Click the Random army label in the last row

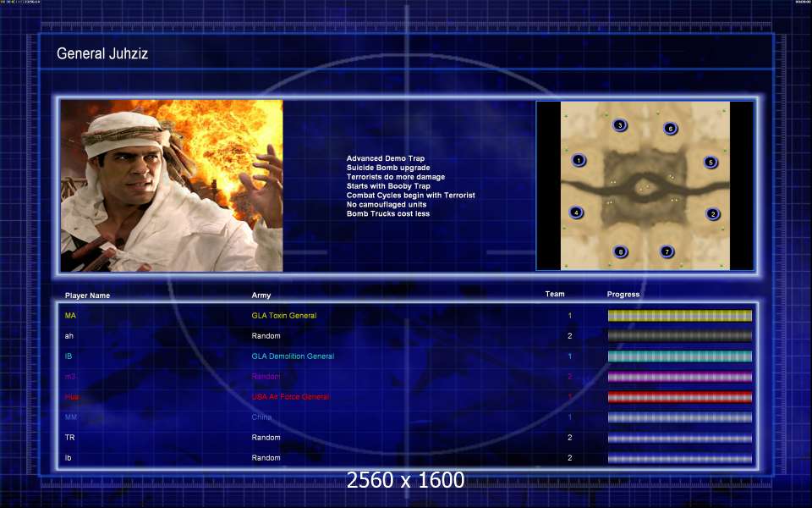[266, 458]
